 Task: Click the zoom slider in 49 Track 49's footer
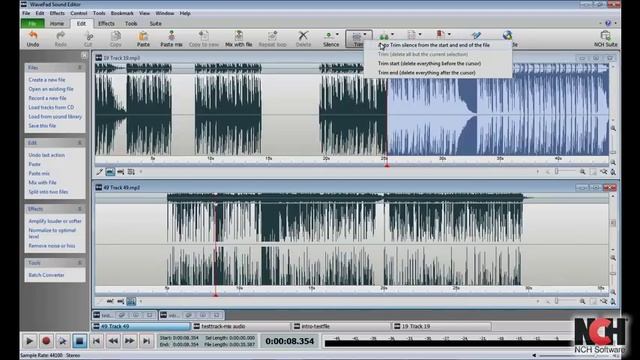click(557, 301)
